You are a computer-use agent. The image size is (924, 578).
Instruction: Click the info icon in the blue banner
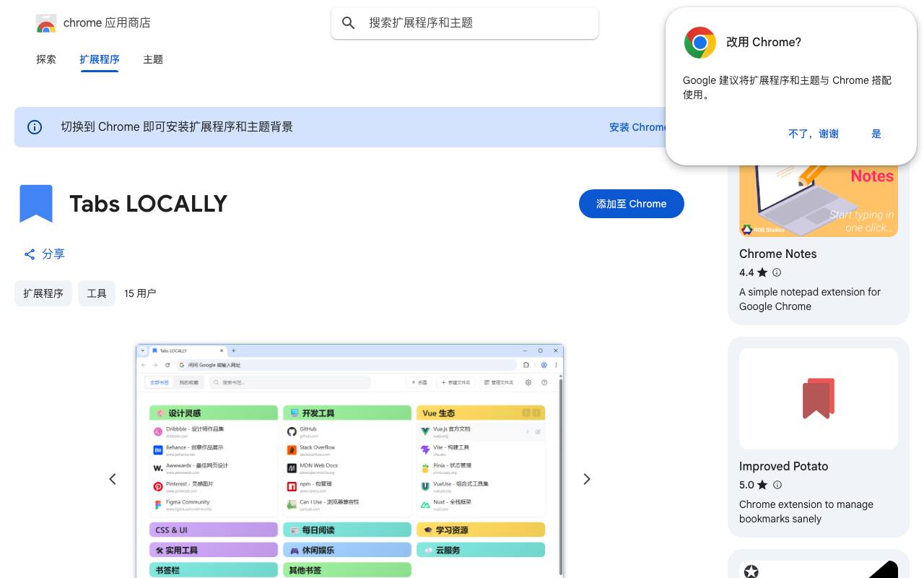[x=35, y=127]
